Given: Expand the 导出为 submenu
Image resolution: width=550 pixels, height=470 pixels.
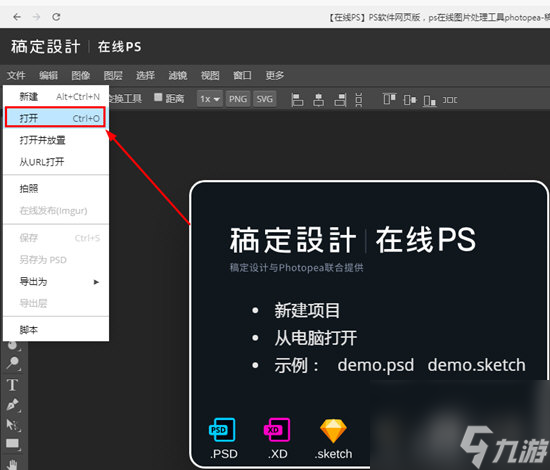Looking at the screenshot, I should tap(56, 282).
